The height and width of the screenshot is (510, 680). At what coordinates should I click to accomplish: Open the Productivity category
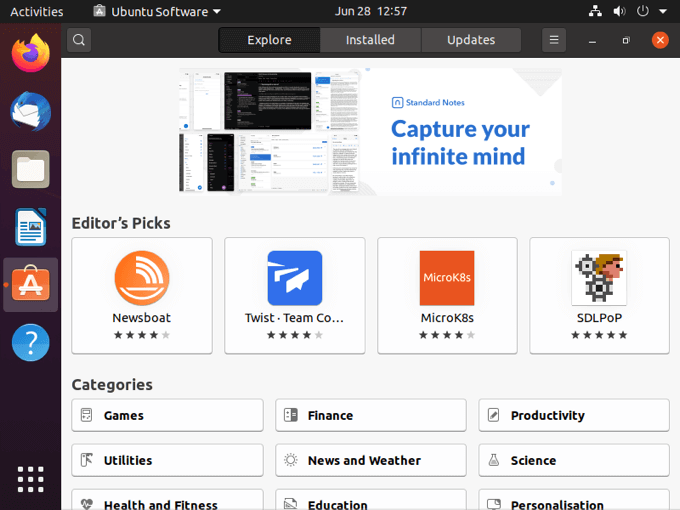tap(574, 415)
